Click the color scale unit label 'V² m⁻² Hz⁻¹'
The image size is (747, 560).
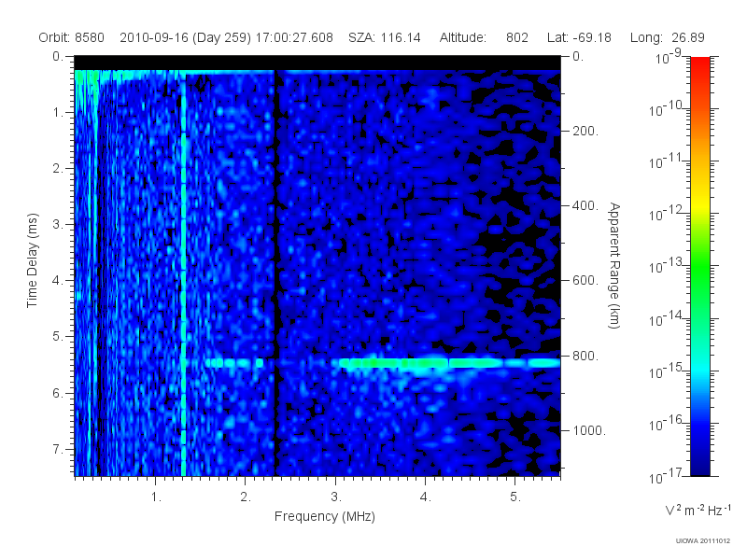[698, 510]
